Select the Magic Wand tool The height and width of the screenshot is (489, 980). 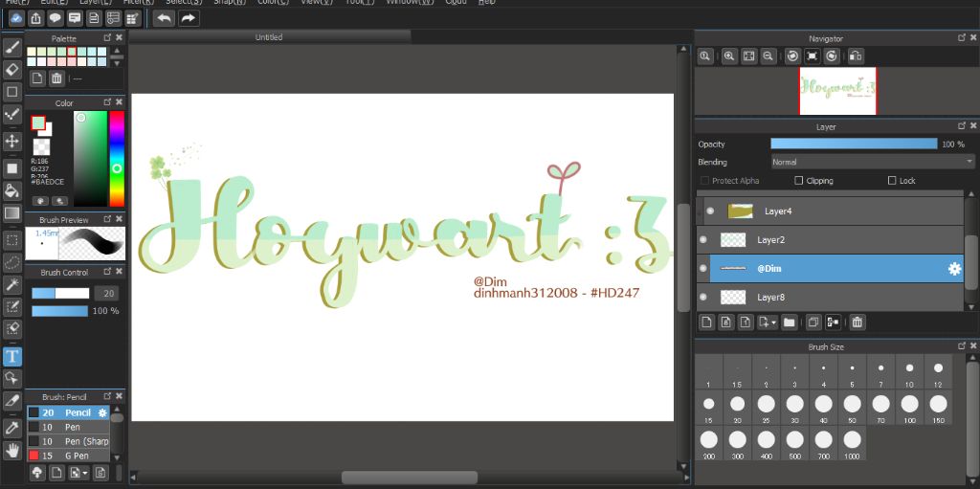tap(12, 284)
